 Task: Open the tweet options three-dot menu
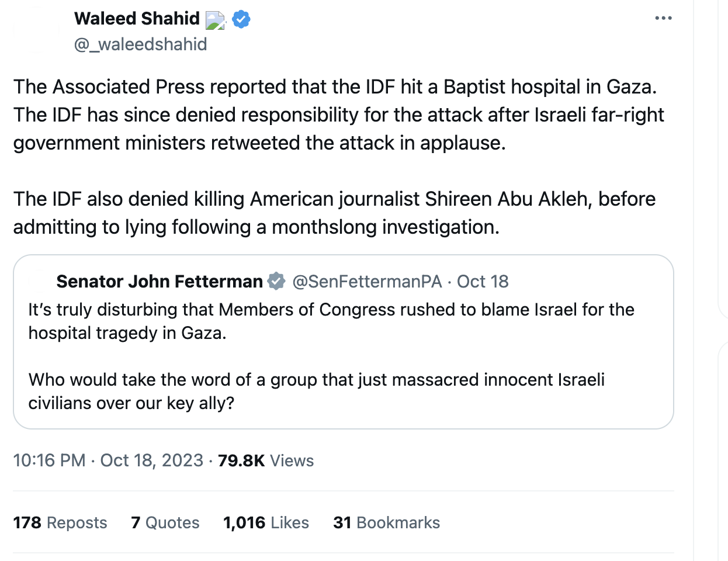click(x=663, y=18)
